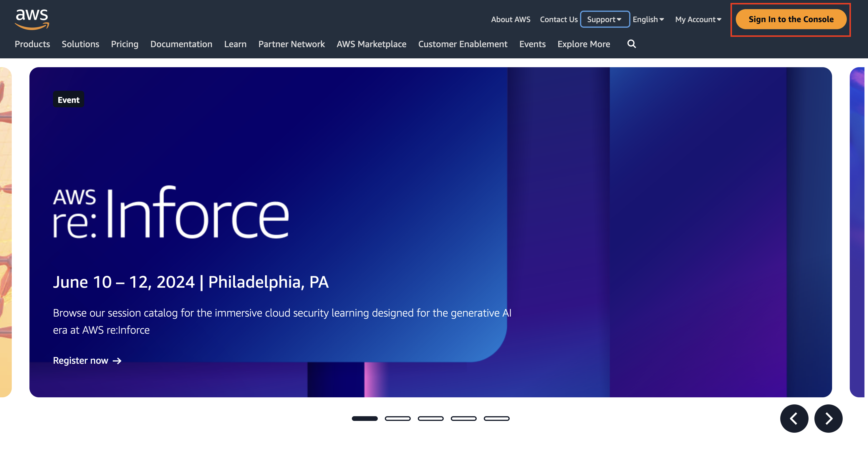Navigate to Documentation
Image resolution: width=868 pixels, height=461 pixels.
click(x=181, y=44)
